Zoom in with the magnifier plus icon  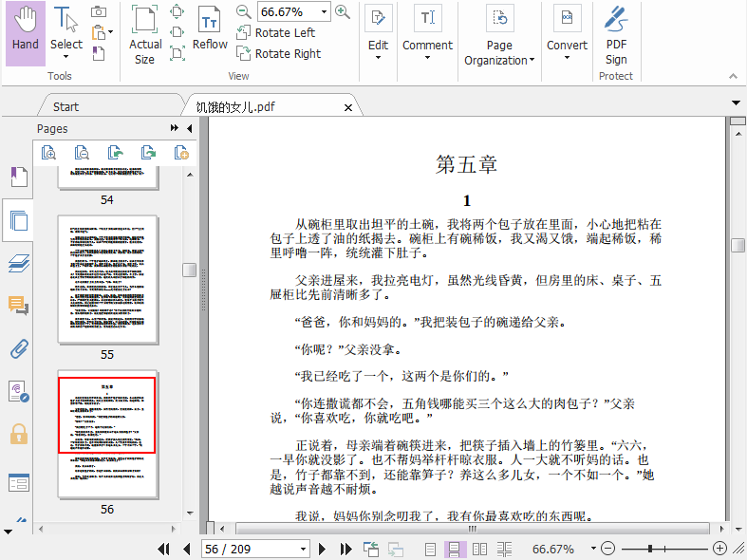pos(343,12)
